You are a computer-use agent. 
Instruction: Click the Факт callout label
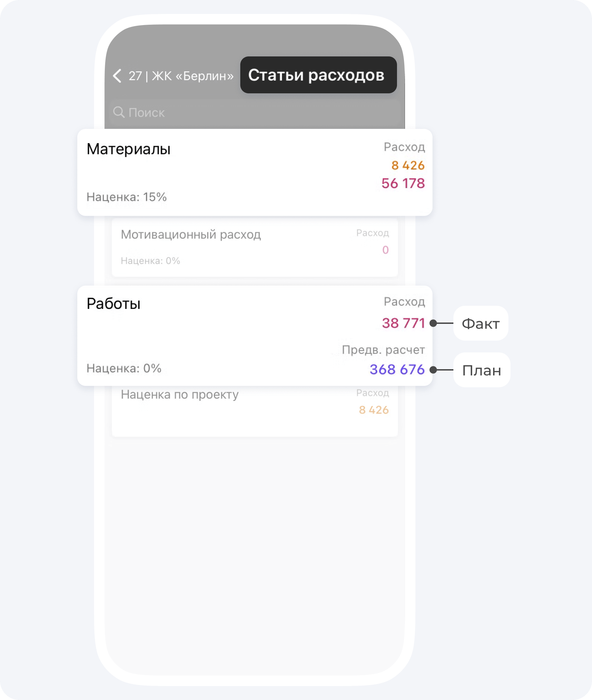coord(481,324)
